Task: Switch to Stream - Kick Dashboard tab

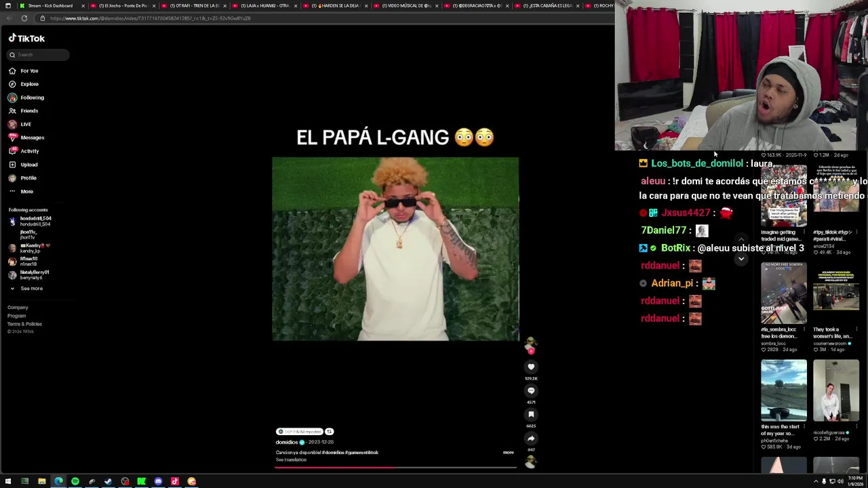Action: 50,5
